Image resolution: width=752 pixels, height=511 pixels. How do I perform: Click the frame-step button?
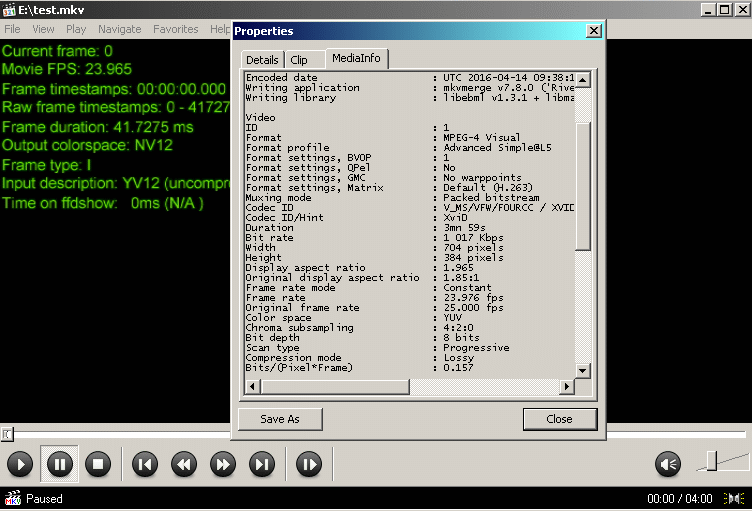[x=309, y=464]
